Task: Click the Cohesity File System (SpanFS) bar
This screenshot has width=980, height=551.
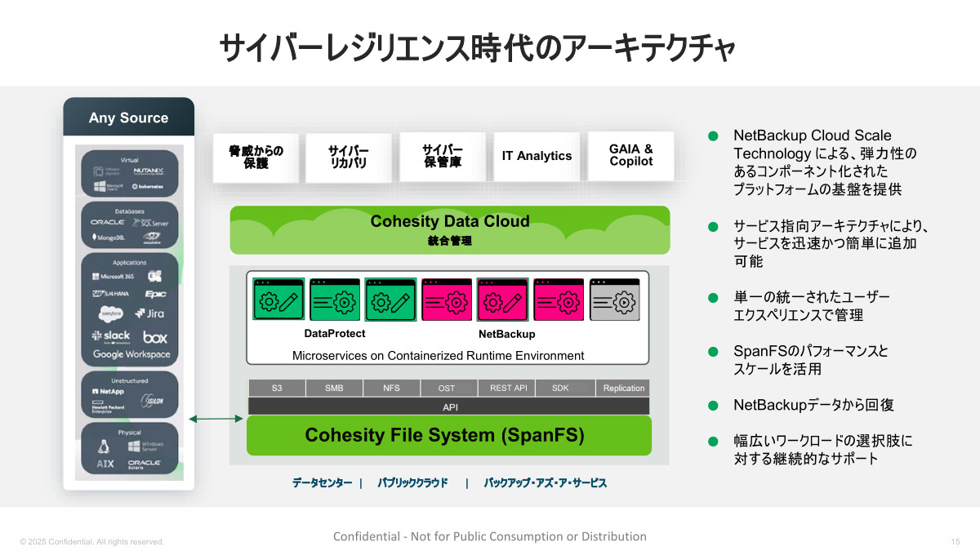Action: click(449, 435)
